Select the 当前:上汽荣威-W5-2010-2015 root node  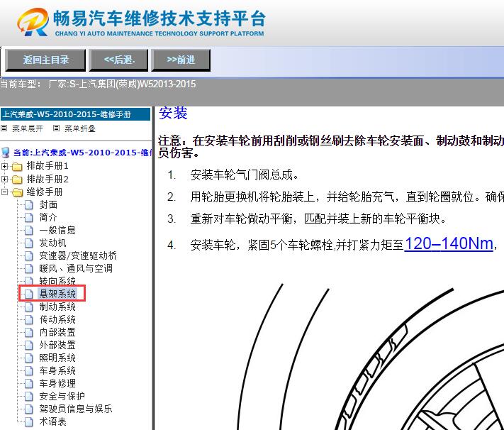tap(83, 153)
